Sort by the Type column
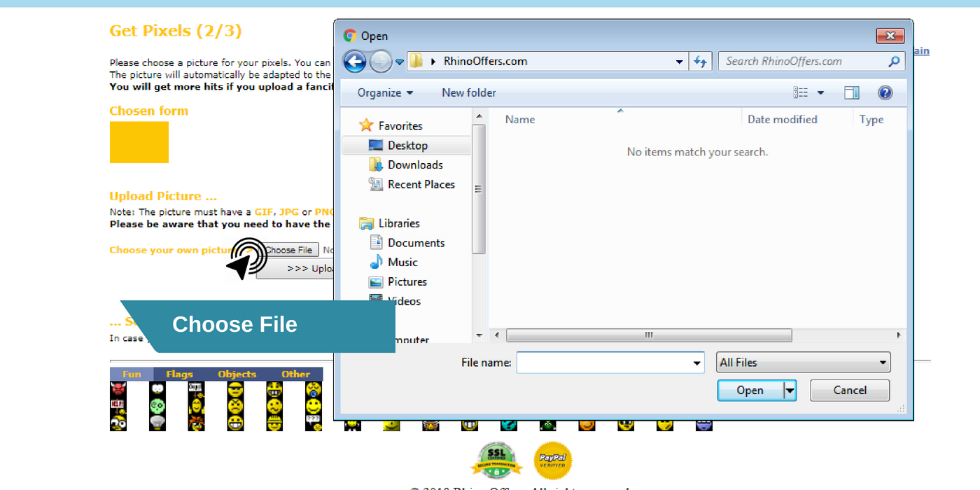 (871, 120)
